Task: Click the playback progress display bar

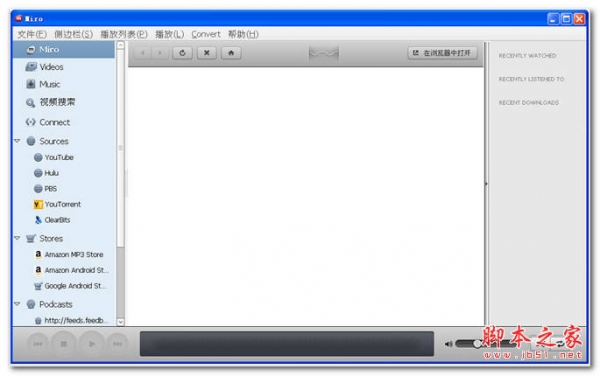Action: coord(287,344)
